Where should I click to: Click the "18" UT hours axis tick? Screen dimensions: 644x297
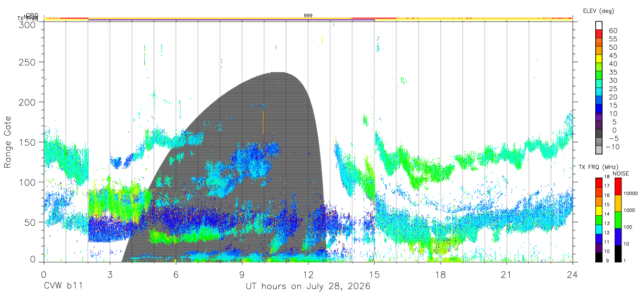(441, 275)
